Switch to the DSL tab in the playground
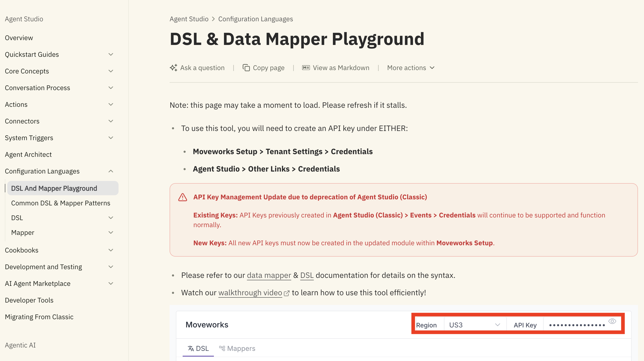The height and width of the screenshot is (361, 644). pyautogui.click(x=198, y=348)
